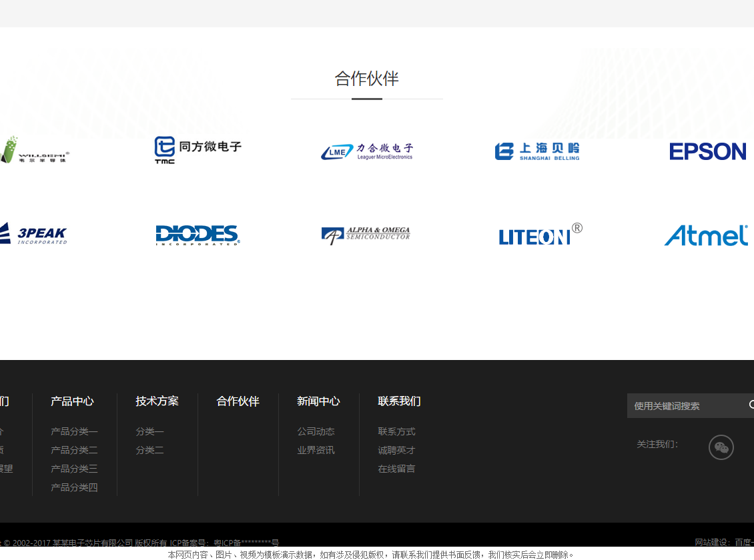This screenshot has height=560, width=754.
Task: Open the 产品分类二 link
Action: (74, 450)
